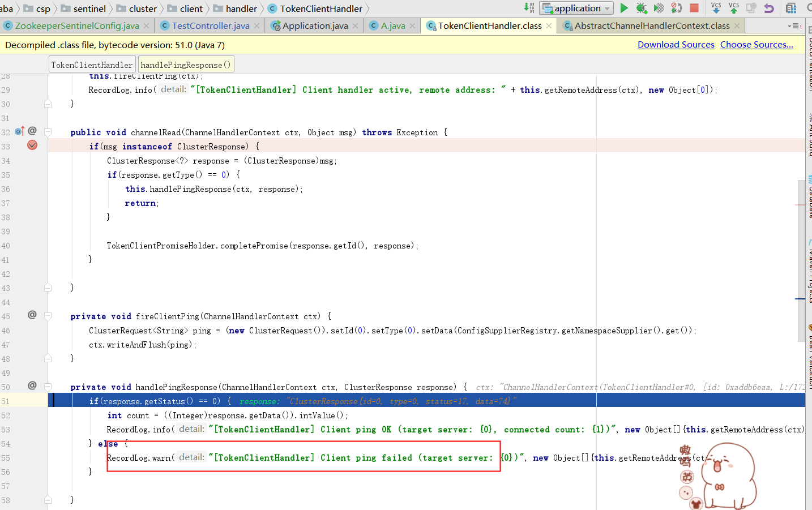
Task: Click line number 51 in gutter
Action: 6,401
